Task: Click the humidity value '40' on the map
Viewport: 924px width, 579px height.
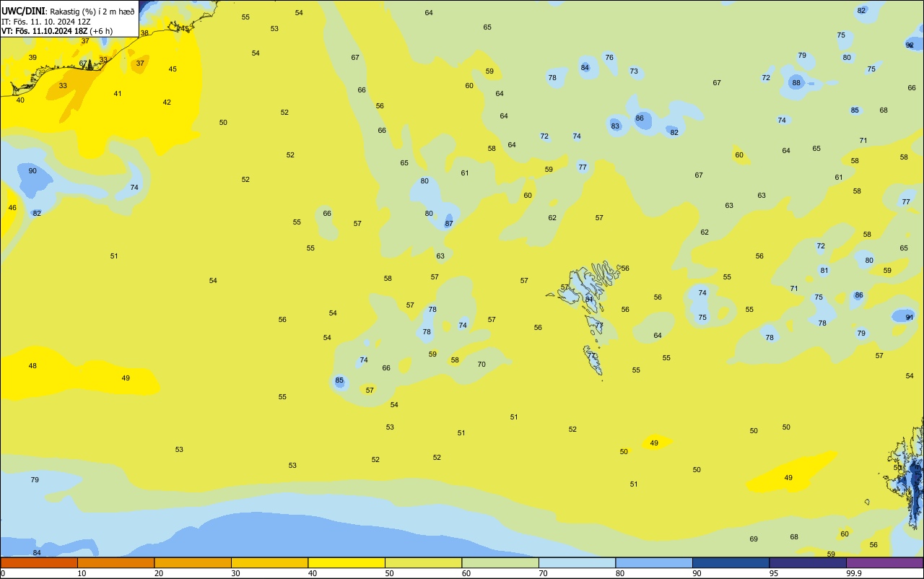Action: point(20,100)
